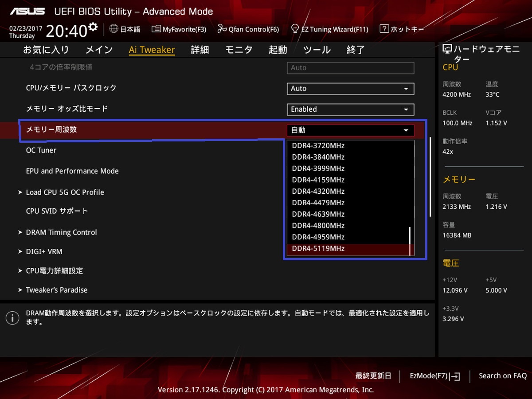The height and width of the screenshot is (399, 532).
Task: Select the Ai Tweaker tab
Action: 152,50
